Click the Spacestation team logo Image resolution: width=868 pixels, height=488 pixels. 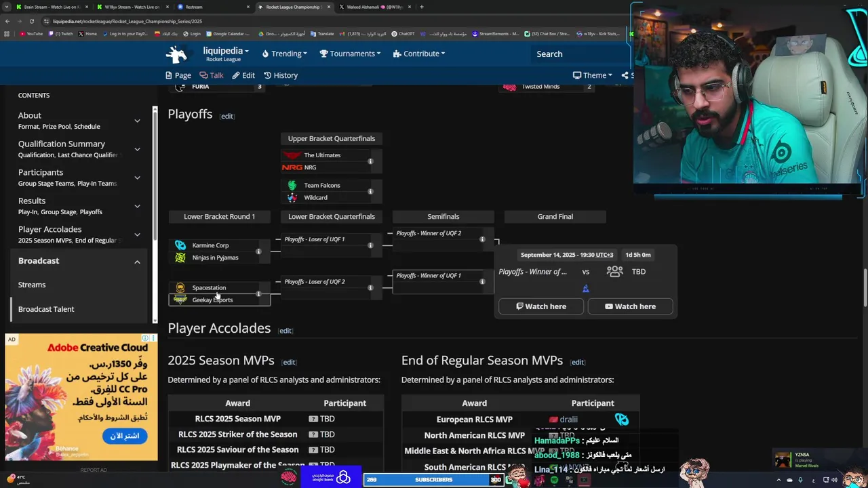point(180,287)
